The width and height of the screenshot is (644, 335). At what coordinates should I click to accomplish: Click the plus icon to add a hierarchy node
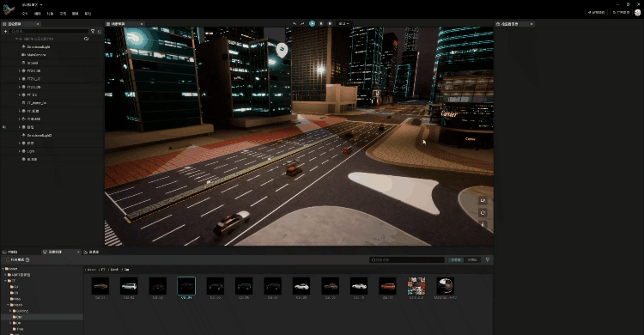5,31
